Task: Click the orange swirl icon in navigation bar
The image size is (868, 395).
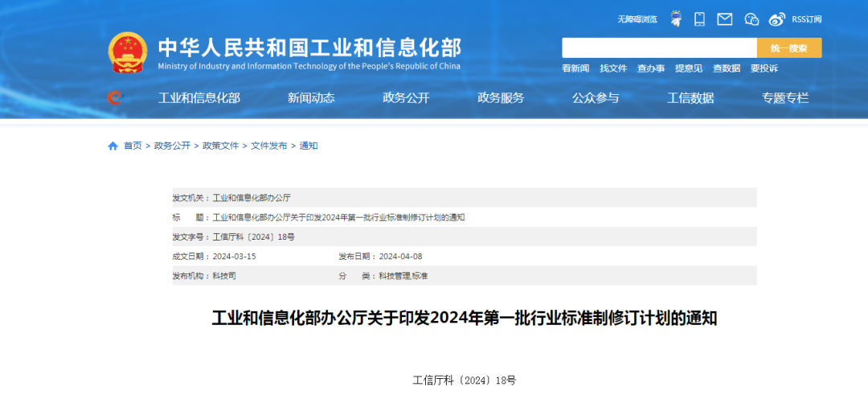Action: coord(115,98)
